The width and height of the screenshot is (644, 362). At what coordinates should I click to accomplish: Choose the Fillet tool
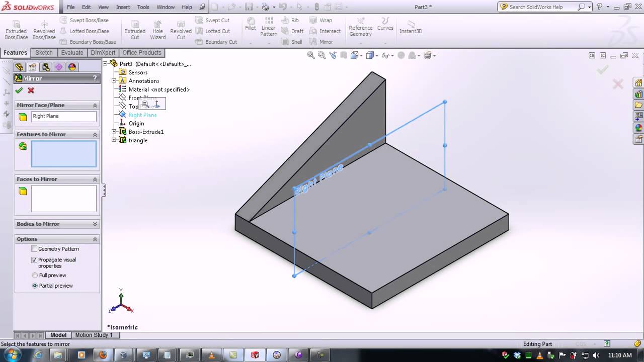point(251,24)
